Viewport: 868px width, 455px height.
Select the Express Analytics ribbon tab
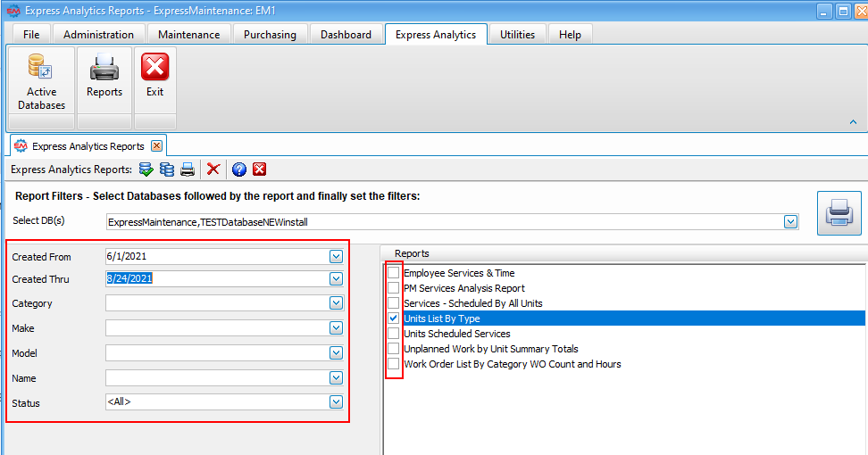[436, 34]
